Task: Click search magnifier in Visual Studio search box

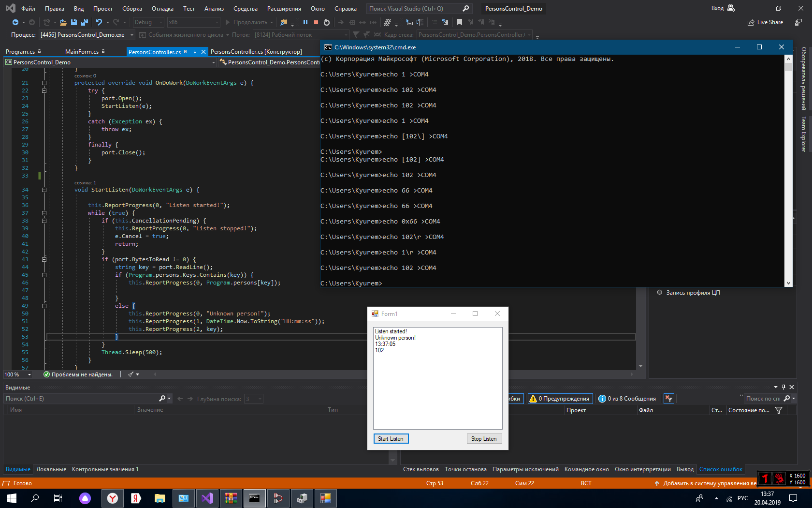Action: click(465, 8)
